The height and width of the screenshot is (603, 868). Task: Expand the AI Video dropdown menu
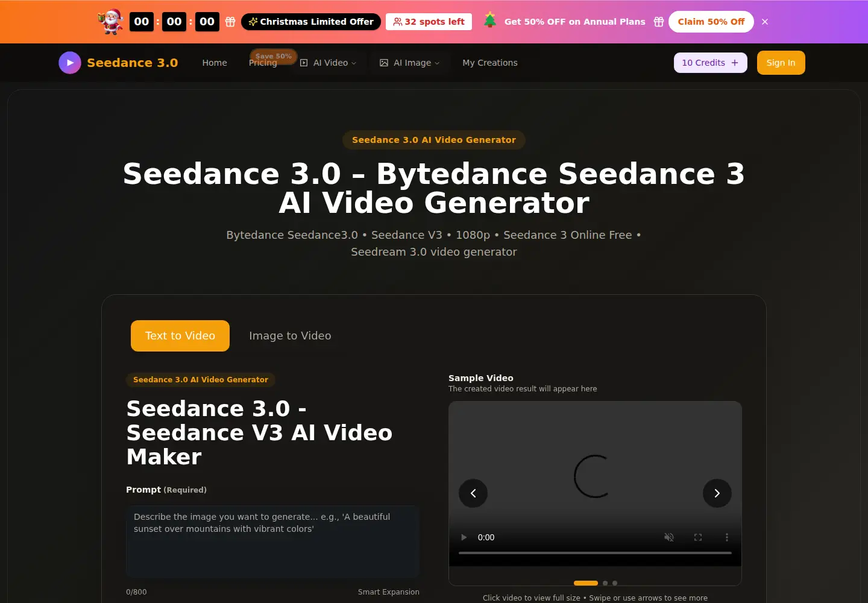click(329, 63)
